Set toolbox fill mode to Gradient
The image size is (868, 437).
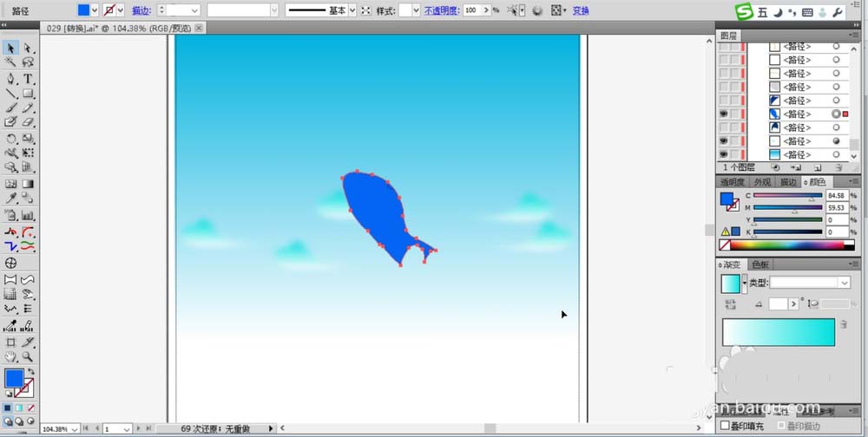19,408
